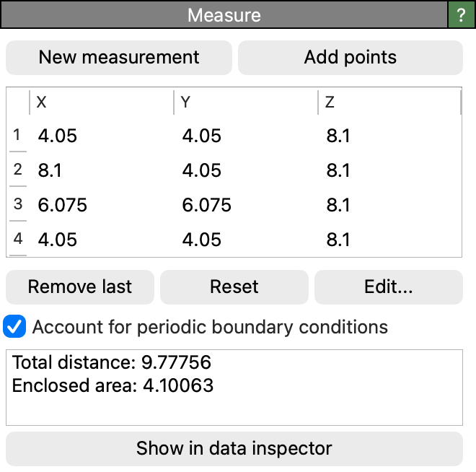Click X value 8.1 in row 2
The image size is (476, 472).
pyautogui.click(x=50, y=170)
